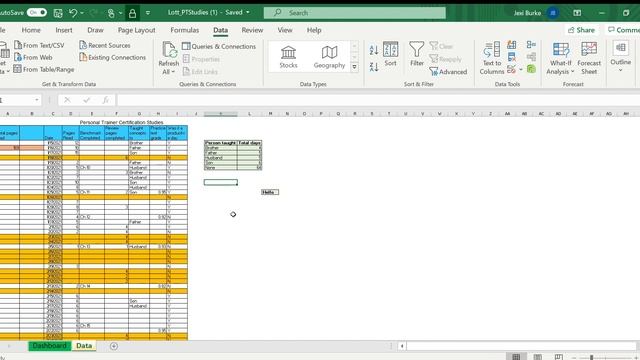Screen dimensions: 640x360
Task: Select the Data sheet tab
Action: pyautogui.click(x=84, y=346)
